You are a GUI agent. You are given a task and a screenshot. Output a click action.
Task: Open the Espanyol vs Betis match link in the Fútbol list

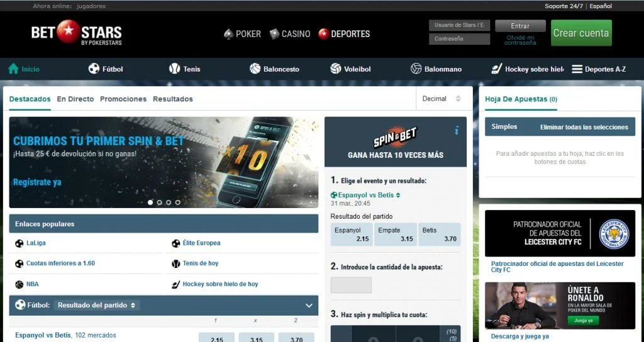tap(43, 336)
